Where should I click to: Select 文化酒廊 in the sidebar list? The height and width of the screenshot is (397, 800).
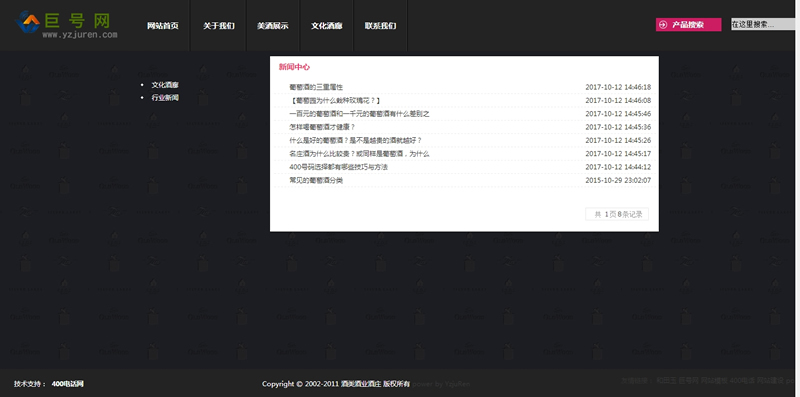(x=165, y=85)
